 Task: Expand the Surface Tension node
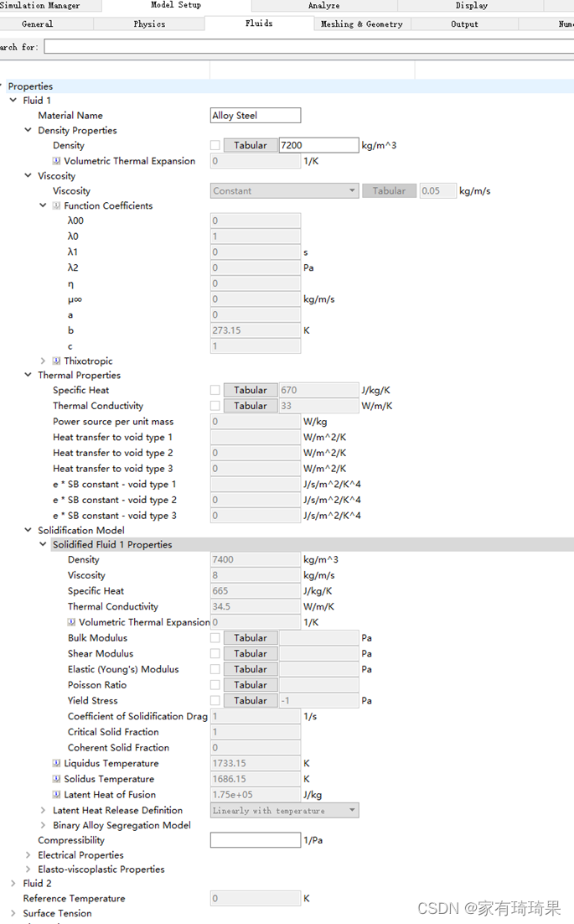pyautogui.click(x=13, y=913)
